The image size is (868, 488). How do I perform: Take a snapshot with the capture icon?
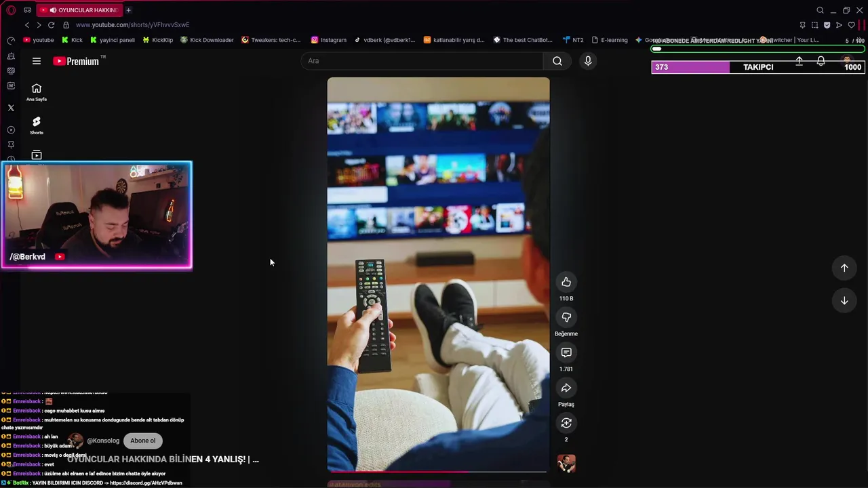[815, 25]
